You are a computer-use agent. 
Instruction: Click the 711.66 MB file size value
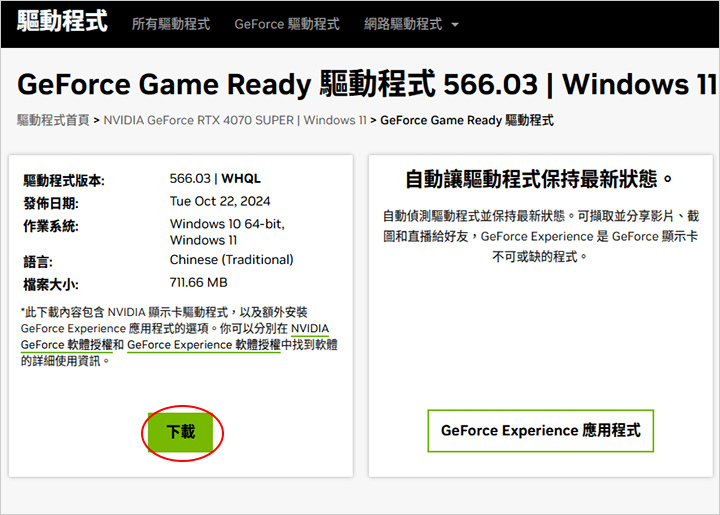click(x=198, y=282)
